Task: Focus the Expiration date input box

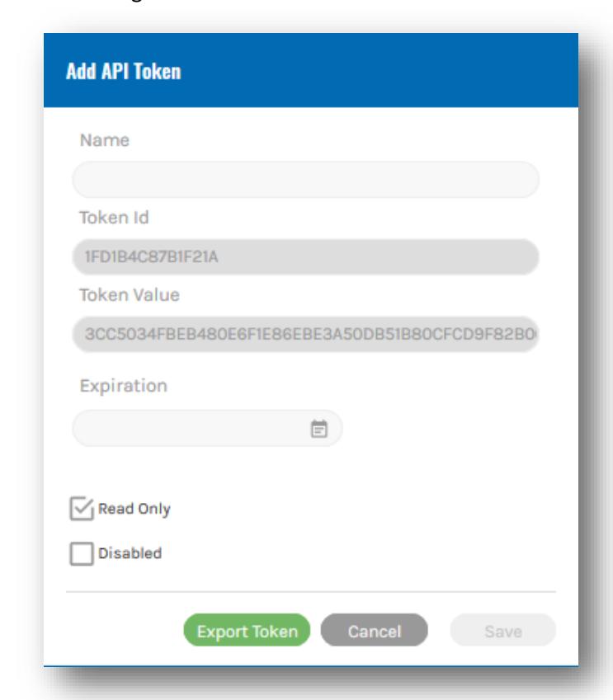Action: pos(207,428)
